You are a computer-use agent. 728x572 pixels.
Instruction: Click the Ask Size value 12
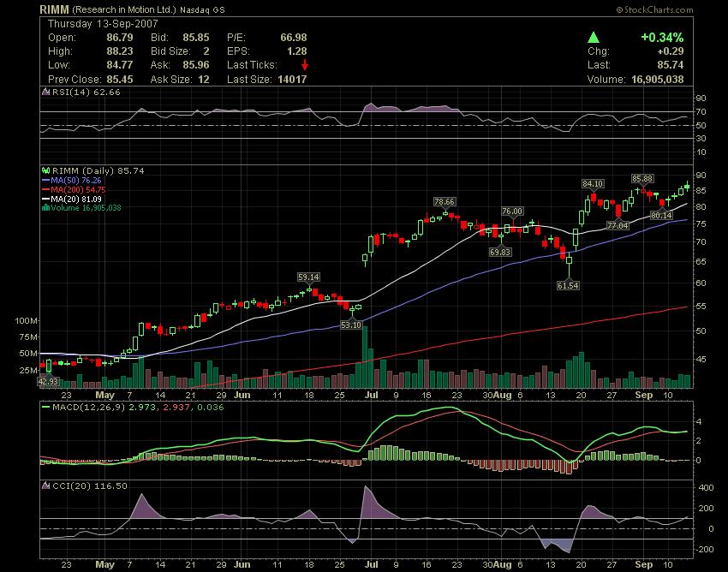(204, 80)
